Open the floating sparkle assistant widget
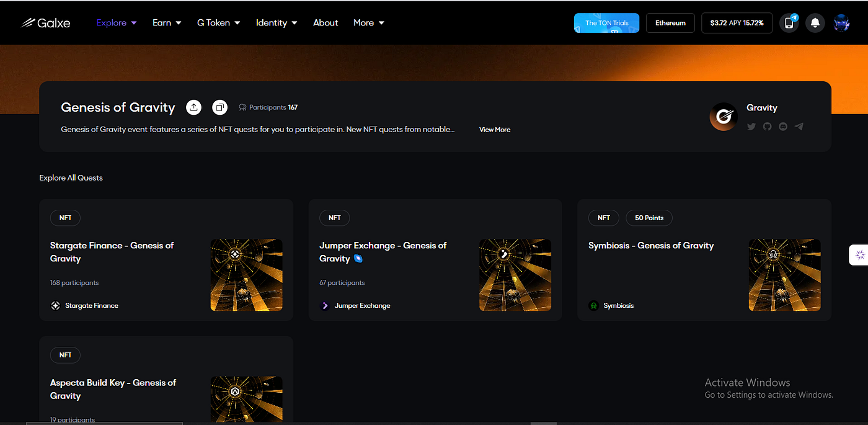The height and width of the screenshot is (425, 868). point(859,255)
